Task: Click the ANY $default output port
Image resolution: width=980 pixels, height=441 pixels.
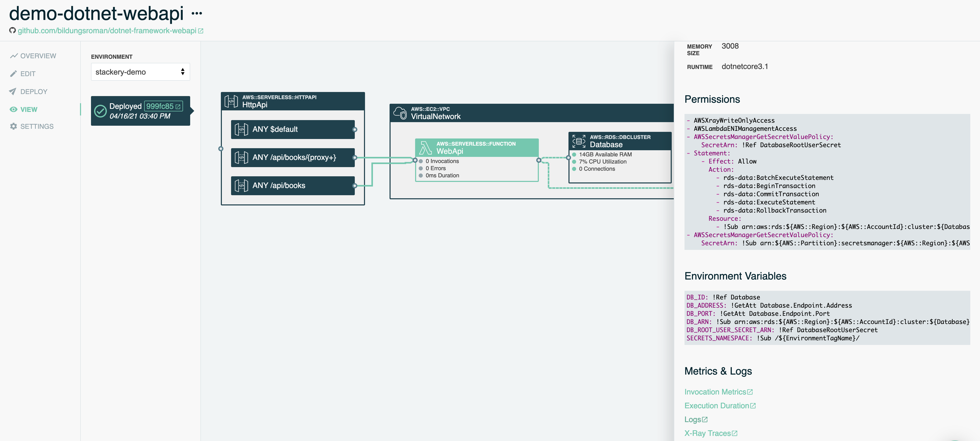Action: point(355,130)
